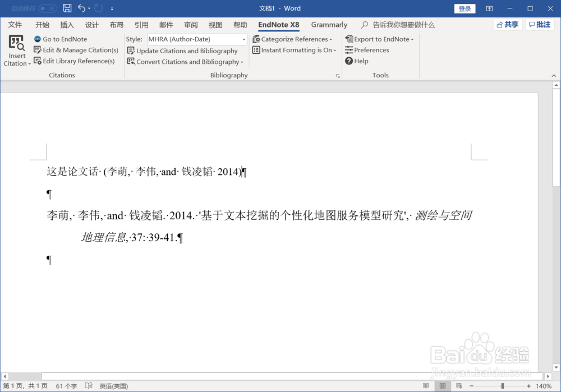Viewport: 561px width, 392px height.
Task: Click the citation (李萌, 李伟, and 钱凌韬 2014)
Action: coord(173,172)
